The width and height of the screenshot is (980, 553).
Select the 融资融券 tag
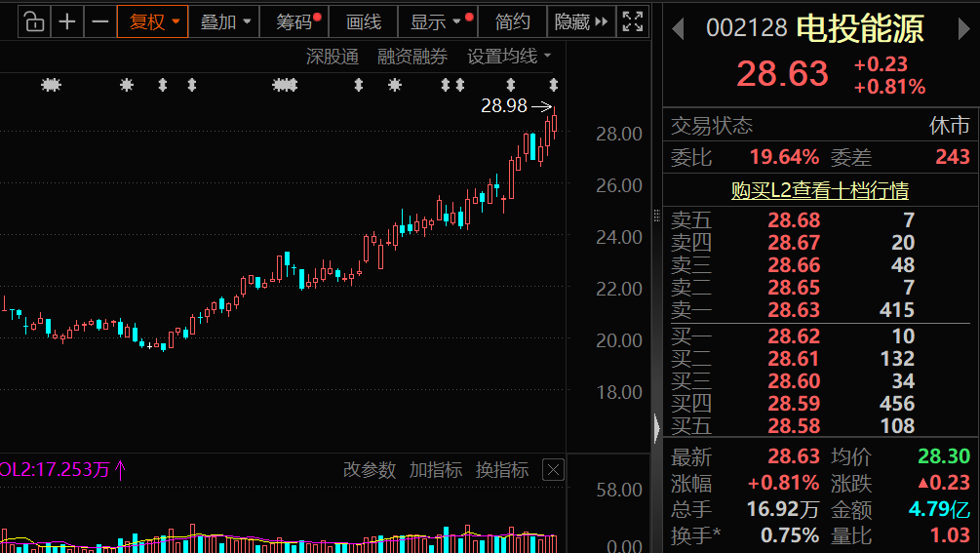pyautogui.click(x=412, y=57)
